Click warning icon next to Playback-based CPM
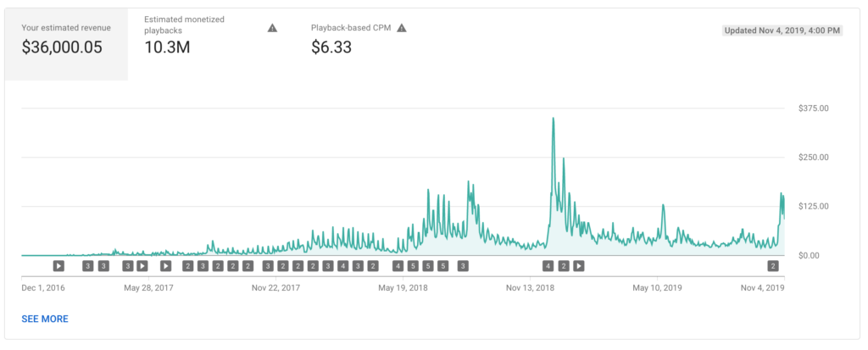This screenshot has height=350, width=868. pos(402,28)
